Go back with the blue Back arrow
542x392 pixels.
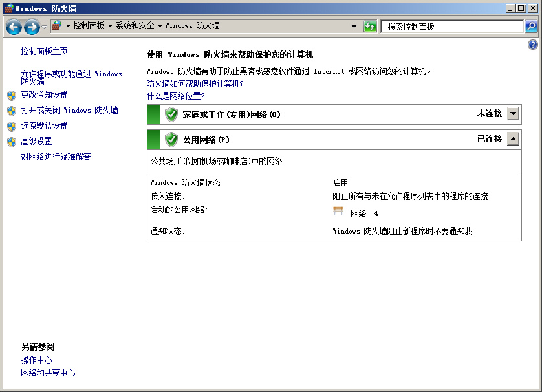click(x=14, y=27)
